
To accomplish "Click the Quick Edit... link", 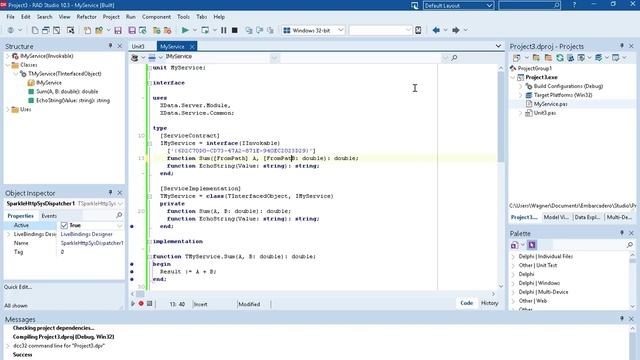I will [18, 287].
